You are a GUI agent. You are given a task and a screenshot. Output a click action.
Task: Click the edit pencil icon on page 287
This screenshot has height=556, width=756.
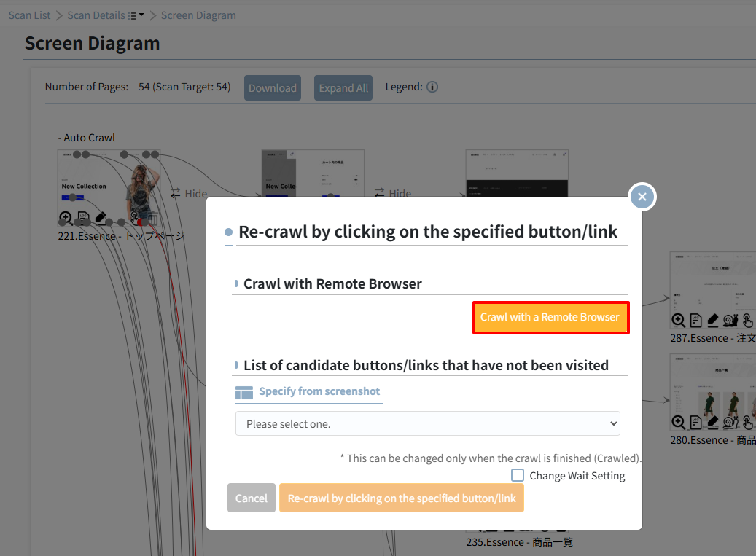coord(712,320)
